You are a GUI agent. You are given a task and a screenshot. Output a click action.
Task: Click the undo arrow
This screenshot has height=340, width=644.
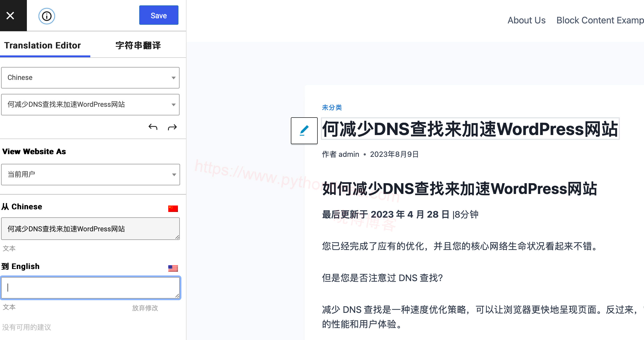[153, 127]
